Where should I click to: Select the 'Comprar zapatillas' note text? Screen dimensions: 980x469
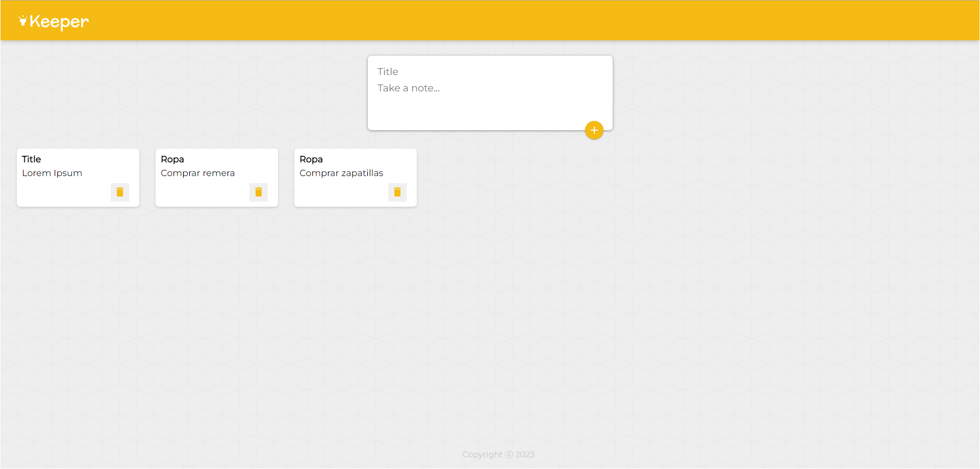pyautogui.click(x=341, y=173)
